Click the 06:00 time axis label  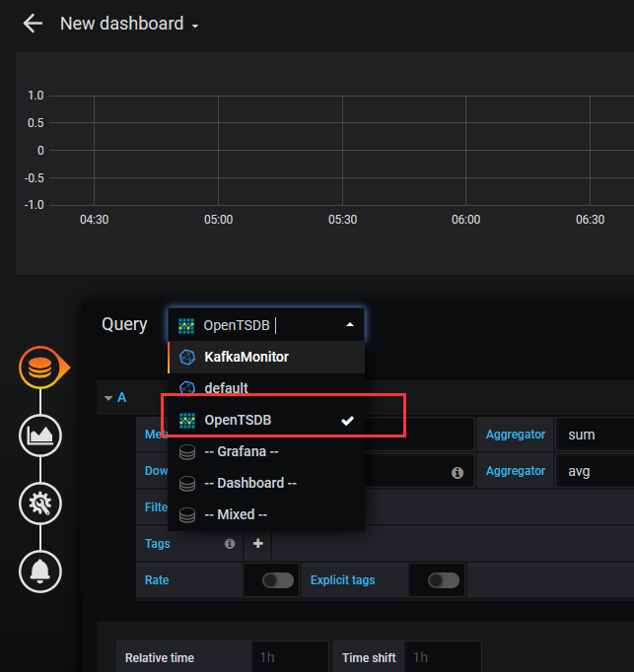click(x=465, y=220)
